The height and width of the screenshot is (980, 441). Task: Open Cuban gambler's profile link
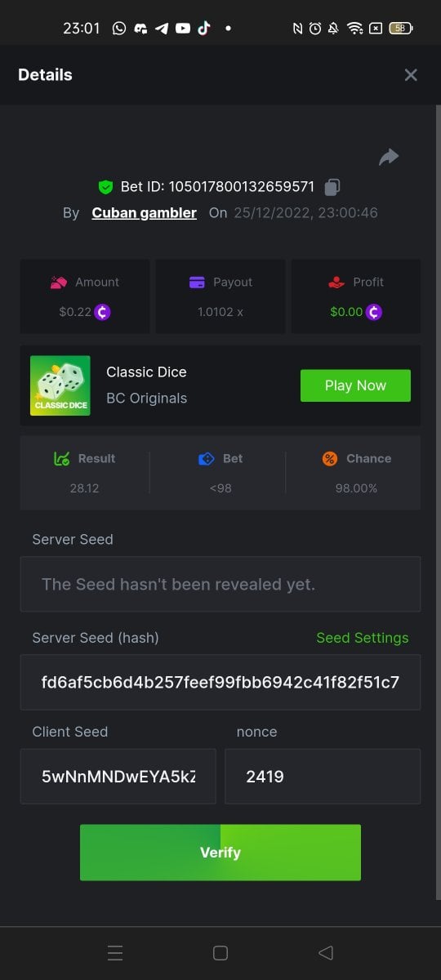[x=144, y=212]
